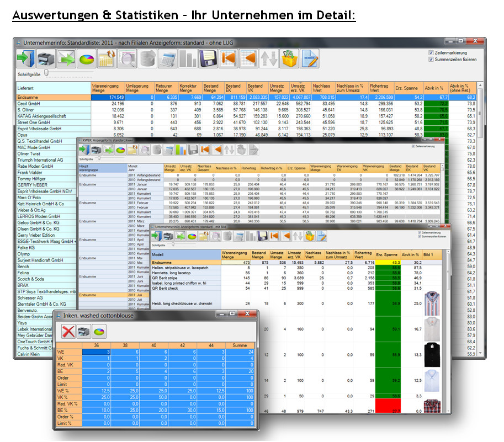Toggle the Summenzeilen fixieren checkbox in main window
Screen dimensions: 504x442
[432, 59]
